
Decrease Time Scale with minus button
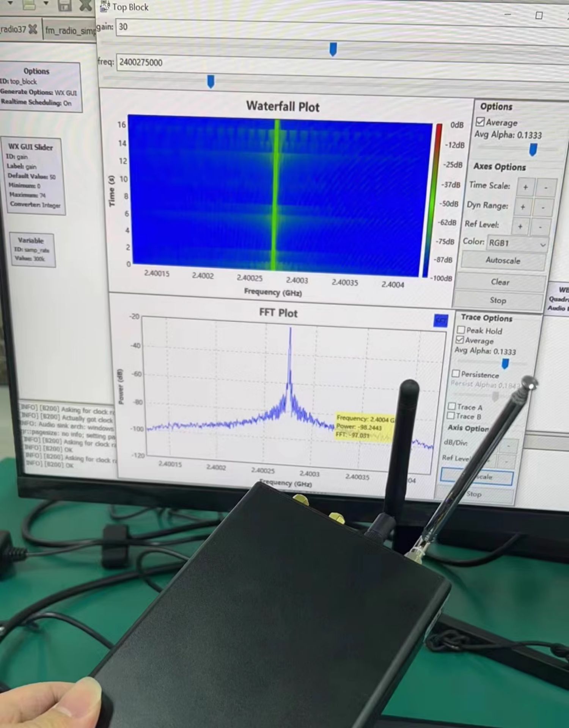546,188
